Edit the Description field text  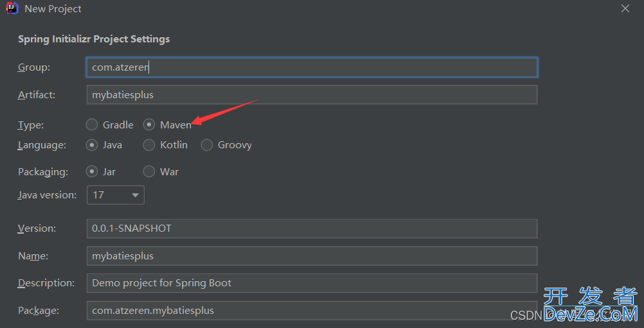tap(312, 283)
